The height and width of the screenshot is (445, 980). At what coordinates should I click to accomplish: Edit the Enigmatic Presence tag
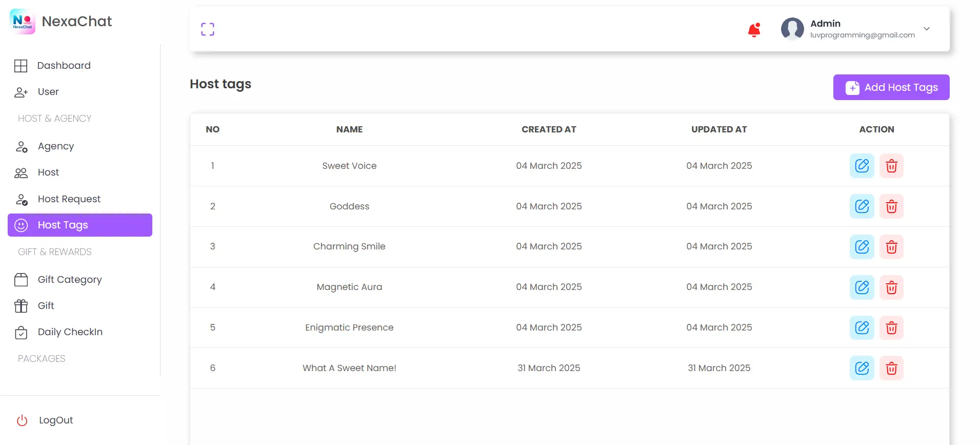[x=862, y=327]
